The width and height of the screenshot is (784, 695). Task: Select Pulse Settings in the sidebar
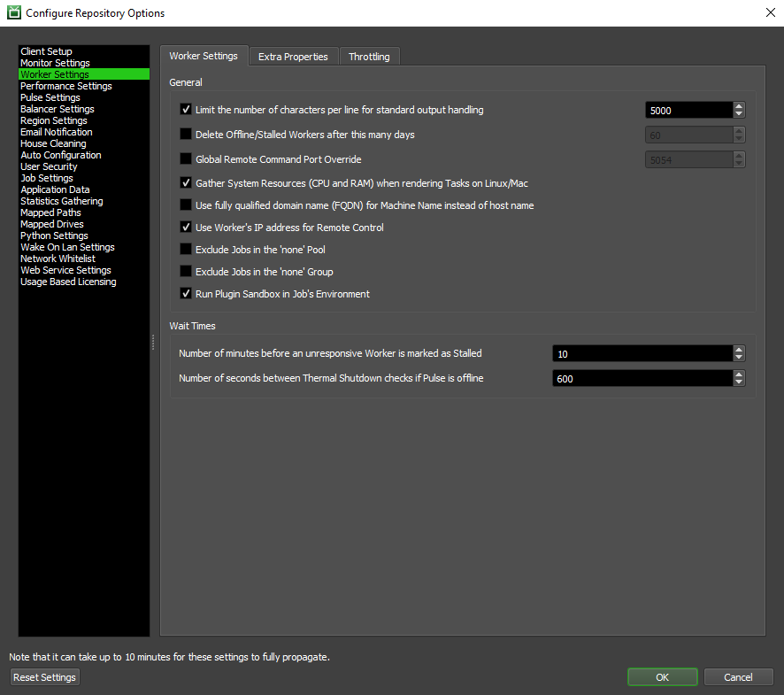50,97
